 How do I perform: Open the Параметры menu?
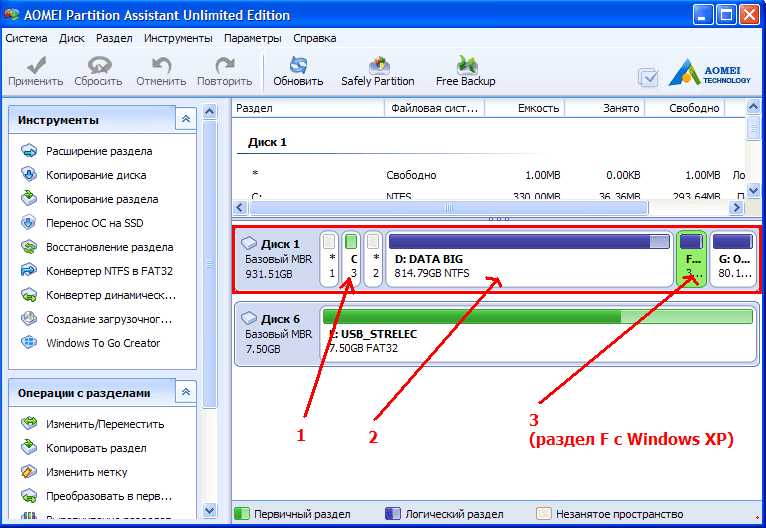point(253,38)
